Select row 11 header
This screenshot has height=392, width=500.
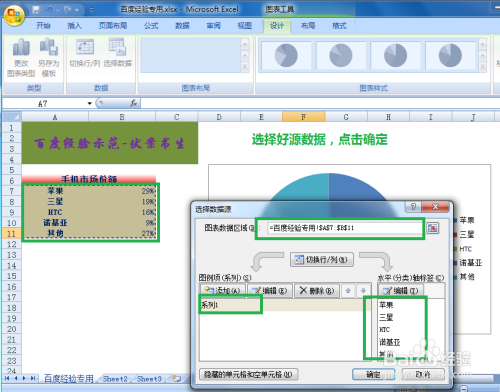point(12,234)
